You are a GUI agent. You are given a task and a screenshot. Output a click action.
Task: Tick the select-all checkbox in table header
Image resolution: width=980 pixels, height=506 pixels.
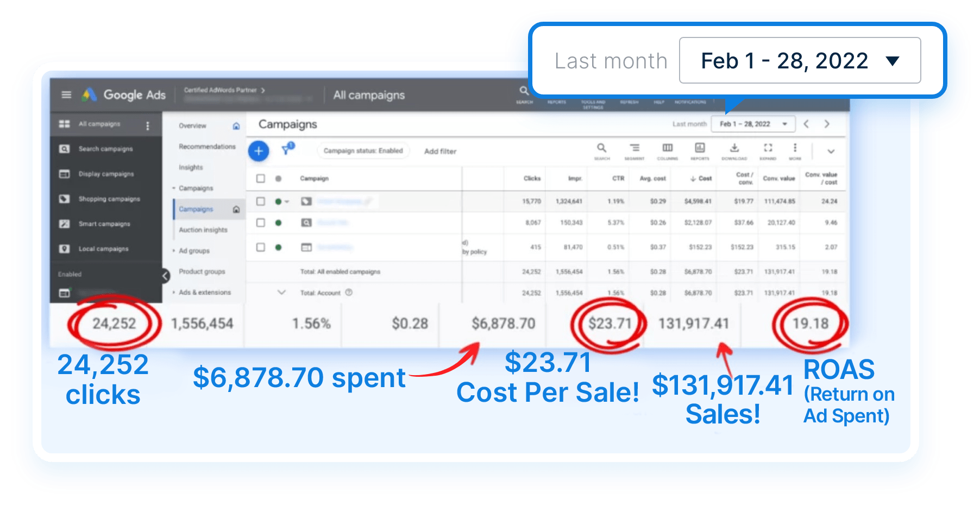[261, 179]
